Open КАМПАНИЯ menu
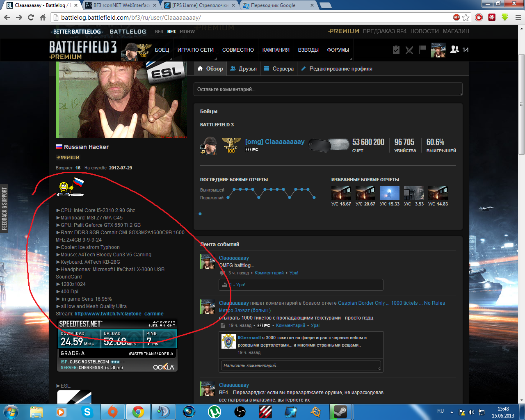525x420 pixels. point(276,50)
